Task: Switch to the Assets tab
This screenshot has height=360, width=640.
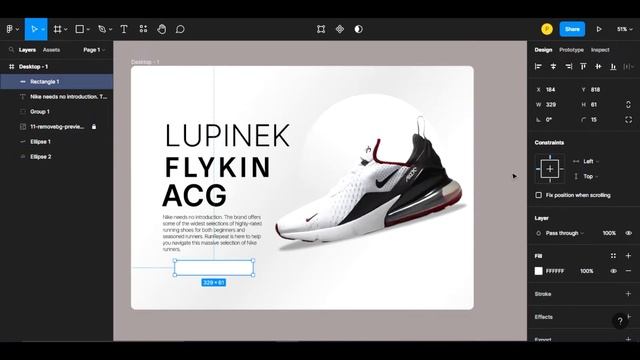Action: [x=51, y=50]
